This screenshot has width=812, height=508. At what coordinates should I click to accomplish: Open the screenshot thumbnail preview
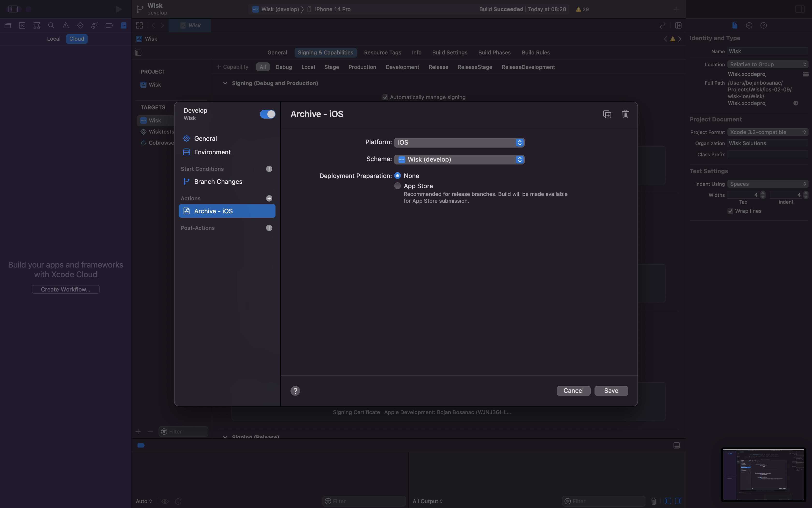[x=763, y=475]
